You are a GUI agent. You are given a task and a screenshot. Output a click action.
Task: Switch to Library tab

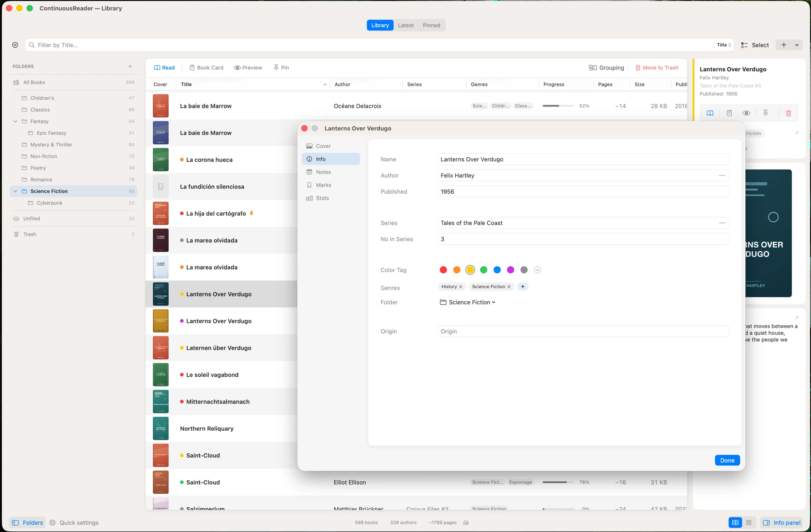pos(380,25)
